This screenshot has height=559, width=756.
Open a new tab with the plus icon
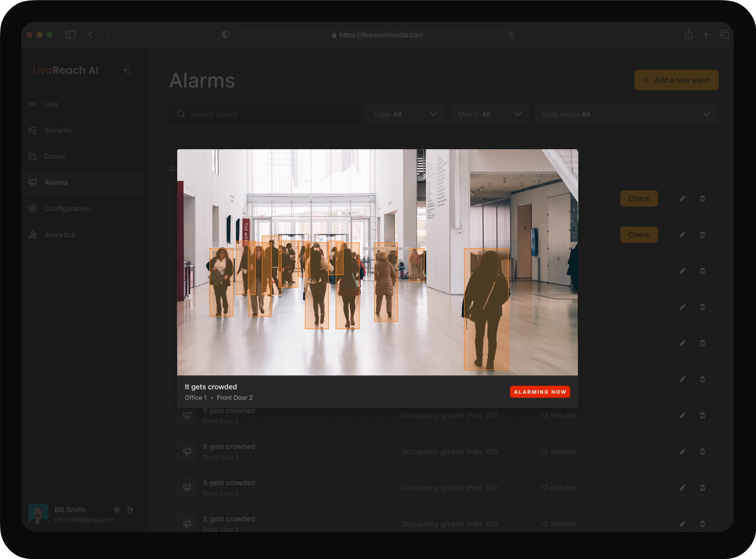point(706,34)
